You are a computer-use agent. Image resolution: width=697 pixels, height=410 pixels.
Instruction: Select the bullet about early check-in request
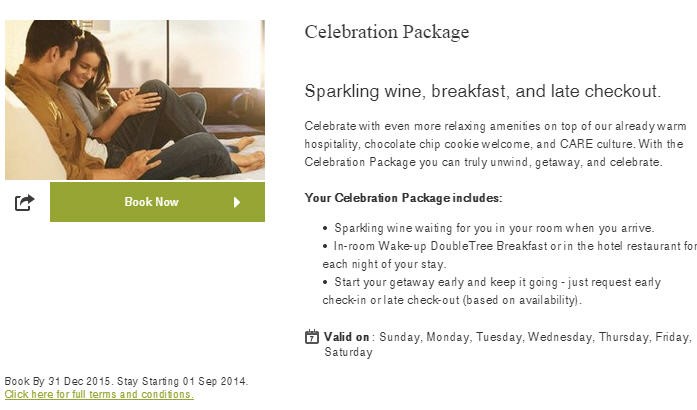(x=492, y=291)
